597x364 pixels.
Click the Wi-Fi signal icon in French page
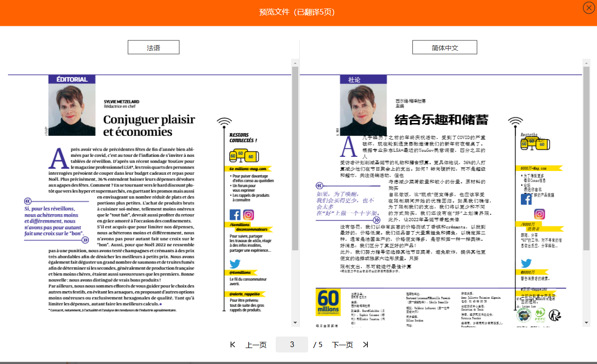tap(224, 122)
